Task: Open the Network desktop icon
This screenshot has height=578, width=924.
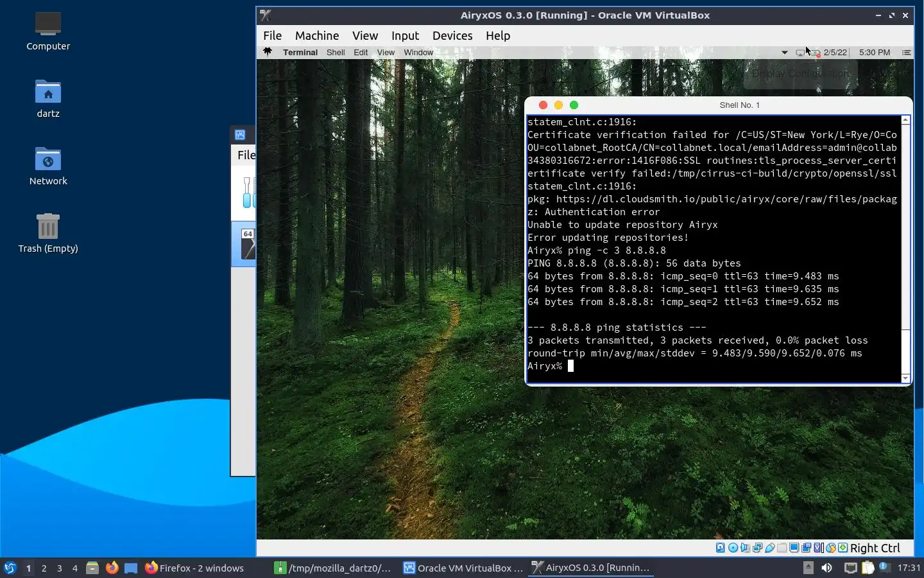Action: 48,166
